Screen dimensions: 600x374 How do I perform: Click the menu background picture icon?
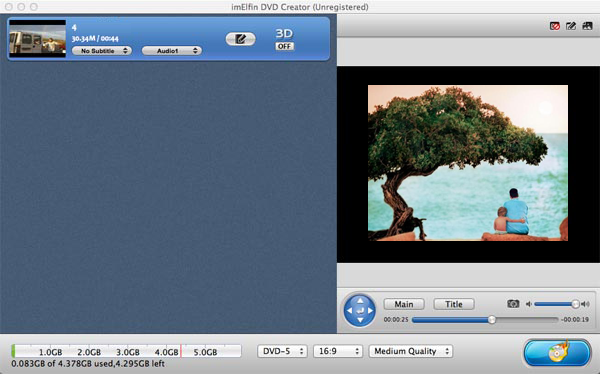(587, 26)
